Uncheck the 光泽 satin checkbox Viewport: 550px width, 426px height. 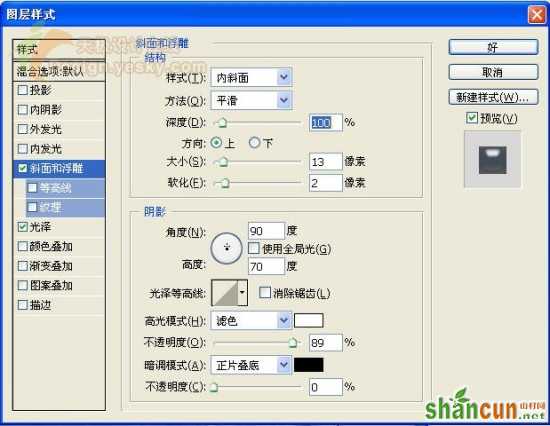click(x=23, y=227)
